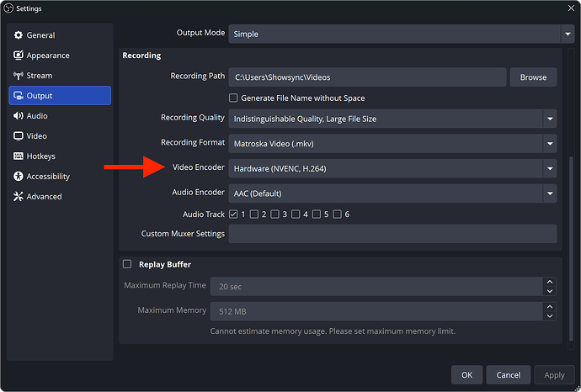Enable Audio Track 6
This screenshot has width=581, height=392.
pos(337,214)
